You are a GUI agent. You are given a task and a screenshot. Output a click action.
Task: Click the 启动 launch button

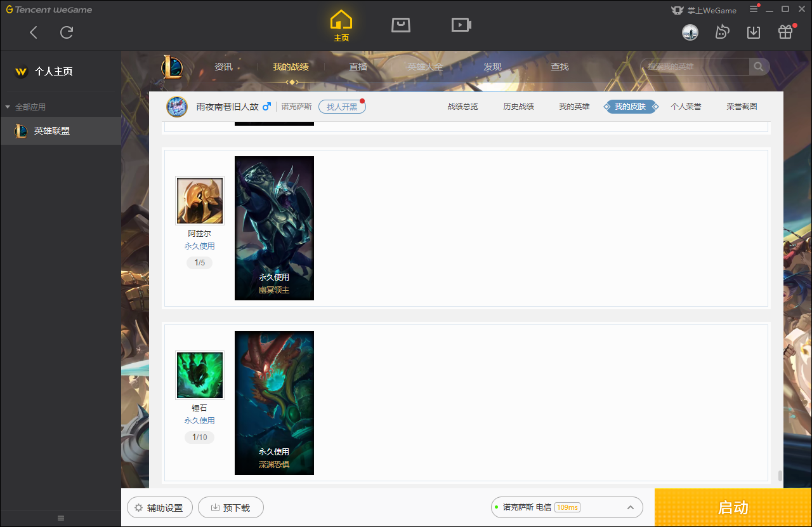[733, 508]
